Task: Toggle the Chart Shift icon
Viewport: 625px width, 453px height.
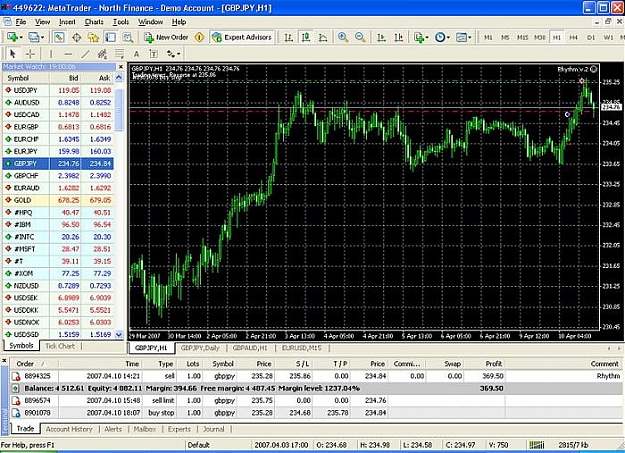Action: [398, 37]
